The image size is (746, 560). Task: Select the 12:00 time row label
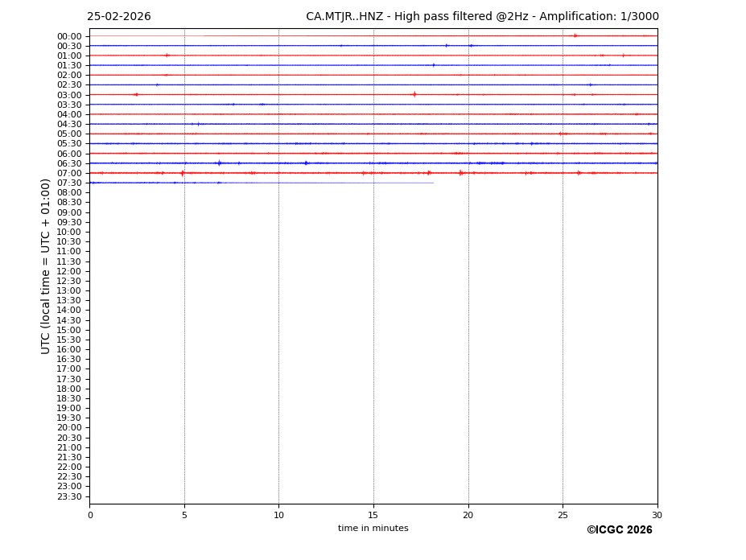pyautogui.click(x=68, y=271)
